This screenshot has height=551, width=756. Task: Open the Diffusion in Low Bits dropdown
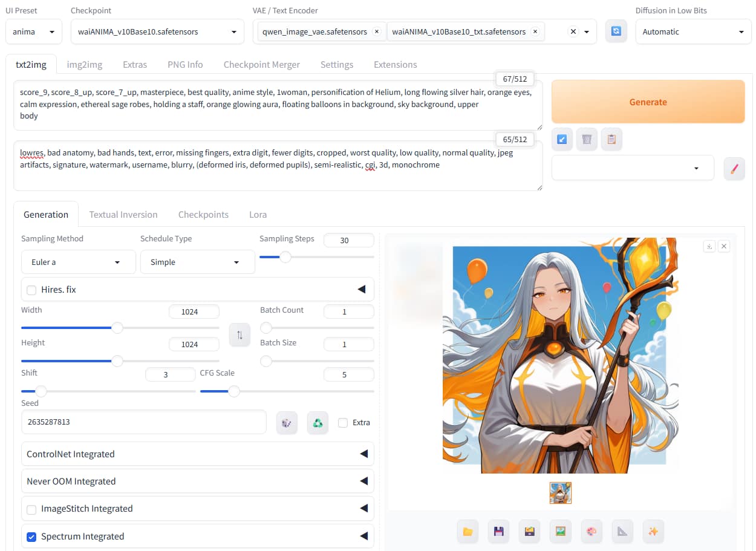693,31
